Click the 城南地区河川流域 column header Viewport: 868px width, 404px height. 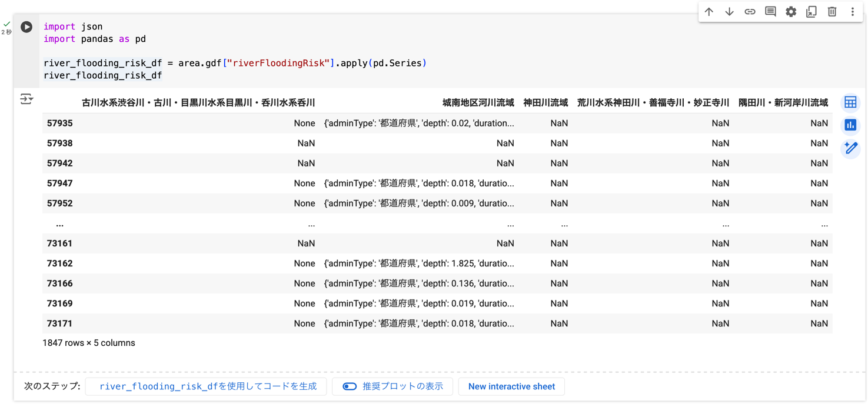(478, 103)
